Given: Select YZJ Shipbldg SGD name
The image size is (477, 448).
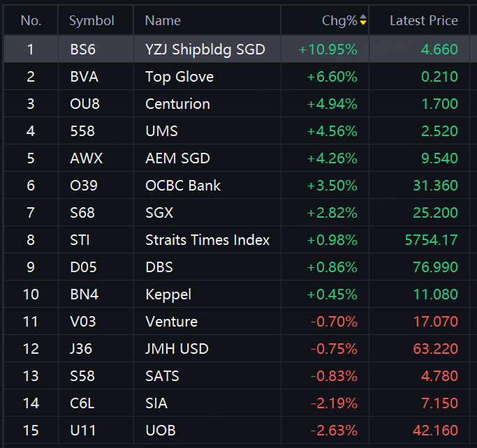Looking at the screenshot, I should (205, 50).
